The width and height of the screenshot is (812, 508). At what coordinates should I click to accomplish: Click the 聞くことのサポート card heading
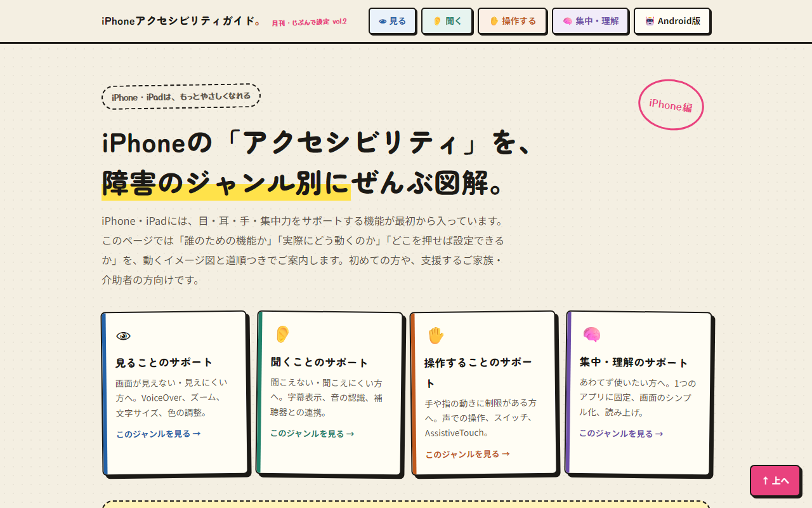coord(320,362)
